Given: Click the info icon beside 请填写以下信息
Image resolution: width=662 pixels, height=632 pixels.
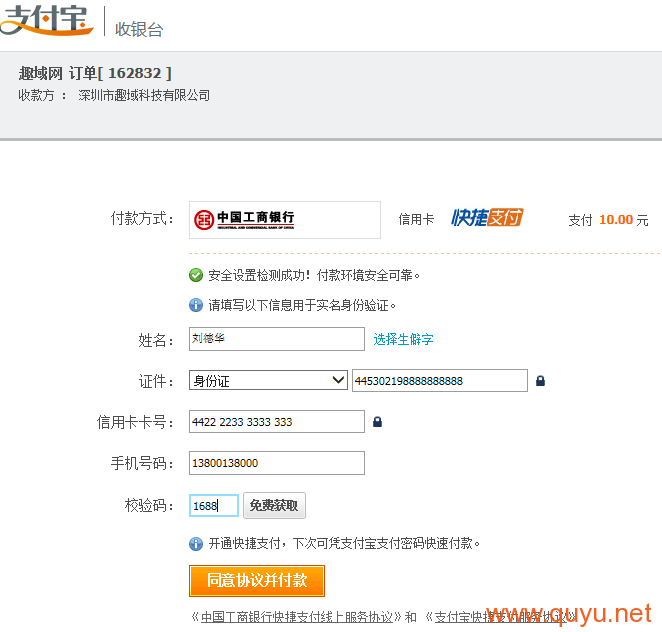Looking at the screenshot, I should click(195, 305).
